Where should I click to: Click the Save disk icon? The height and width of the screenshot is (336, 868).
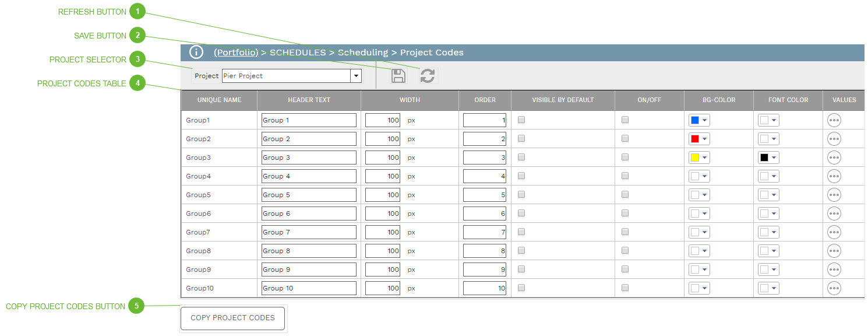click(x=398, y=76)
